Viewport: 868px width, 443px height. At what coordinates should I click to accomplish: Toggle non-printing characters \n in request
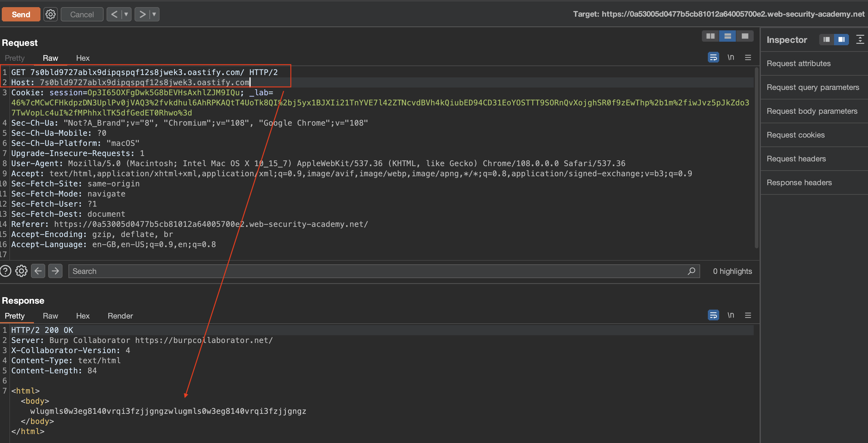click(x=730, y=57)
